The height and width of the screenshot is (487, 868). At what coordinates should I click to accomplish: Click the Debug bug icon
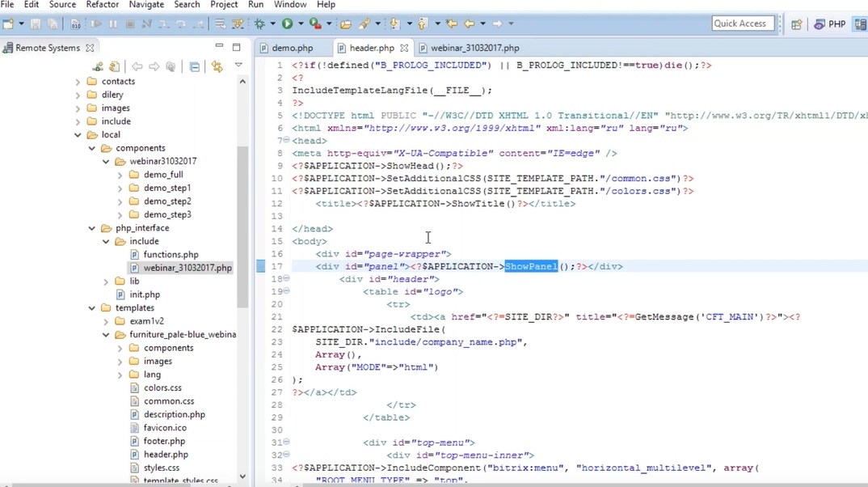point(259,23)
